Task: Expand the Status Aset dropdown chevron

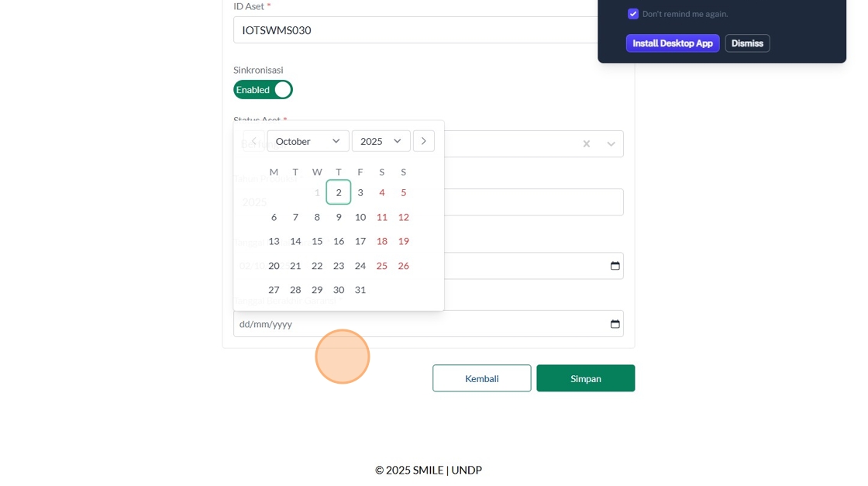Action: (611, 144)
